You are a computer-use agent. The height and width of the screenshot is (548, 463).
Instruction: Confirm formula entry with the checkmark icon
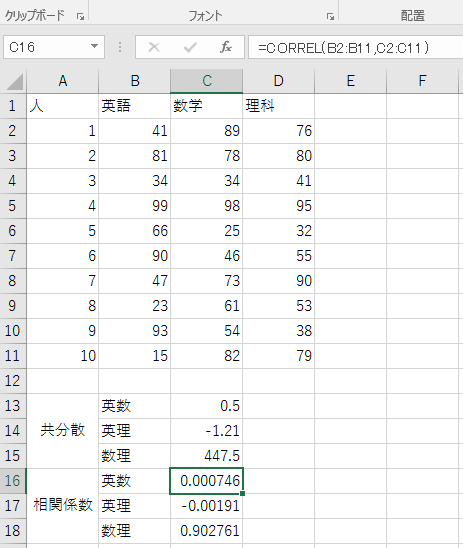click(x=190, y=47)
